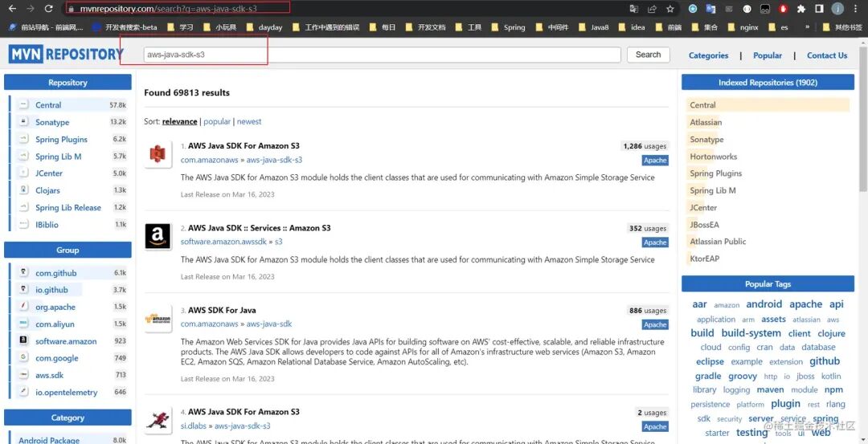868x444 pixels.
Task: Click the translate page icon in address bar
Action: click(x=634, y=9)
